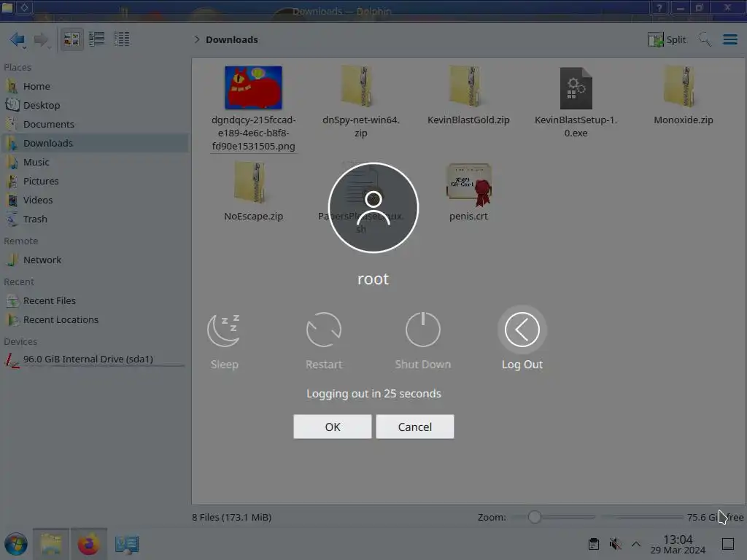Select the Log Out arrow icon

pyautogui.click(x=522, y=330)
